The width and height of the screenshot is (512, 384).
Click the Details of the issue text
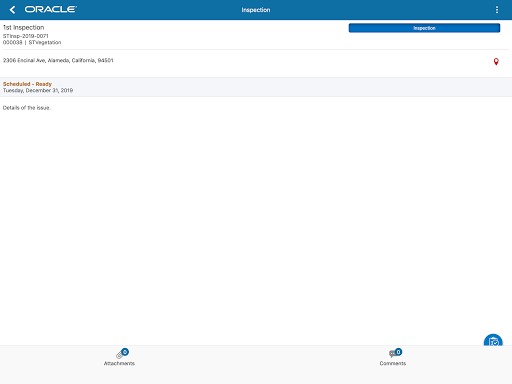[27, 108]
